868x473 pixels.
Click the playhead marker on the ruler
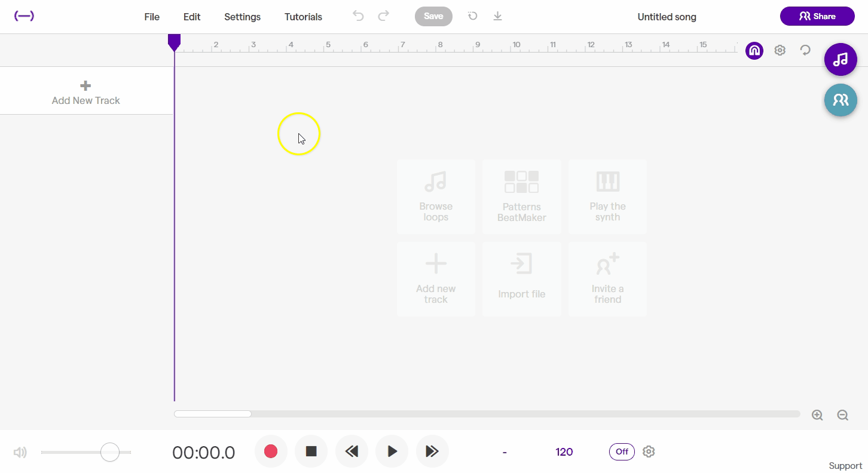pos(174,41)
